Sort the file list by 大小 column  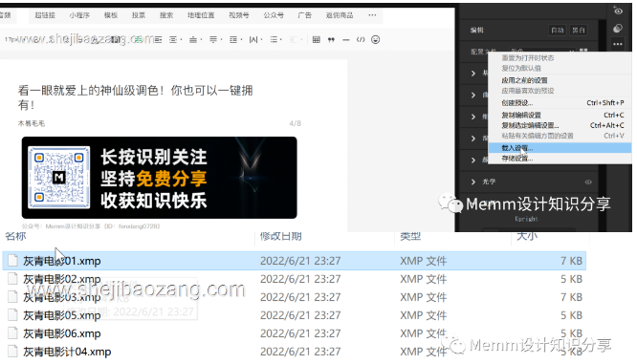point(527,236)
